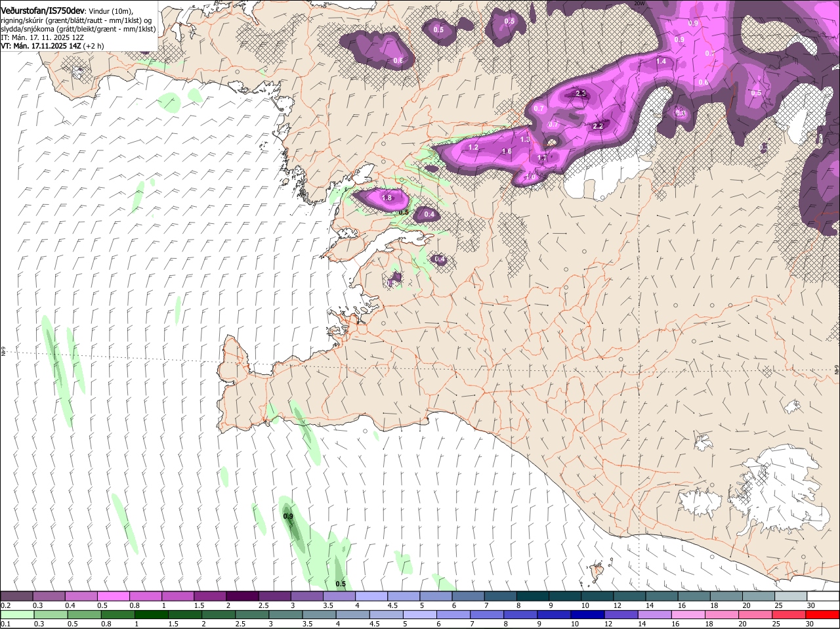Click the 2.2 snowfall value label
The width and height of the screenshot is (840, 629).
click(598, 126)
